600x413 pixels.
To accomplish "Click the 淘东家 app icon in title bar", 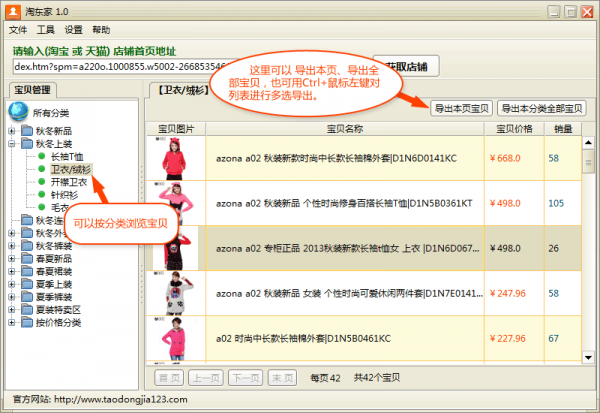I will 13,12.
